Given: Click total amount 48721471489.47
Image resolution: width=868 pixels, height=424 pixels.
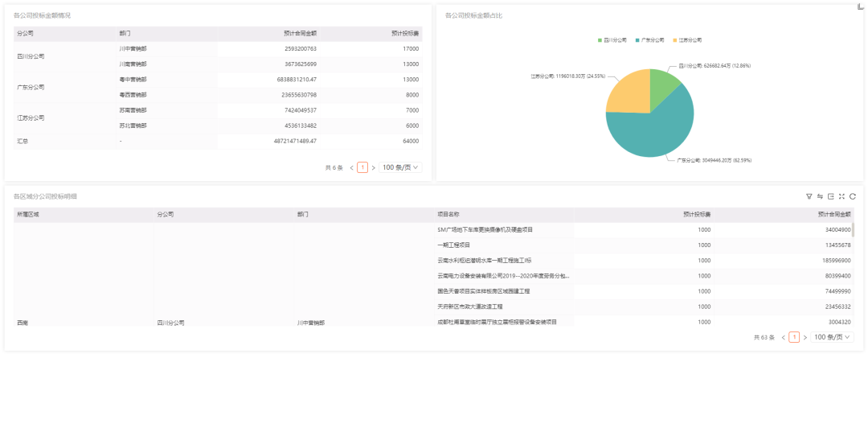Looking at the screenshot, I should (x=295, y=142).
